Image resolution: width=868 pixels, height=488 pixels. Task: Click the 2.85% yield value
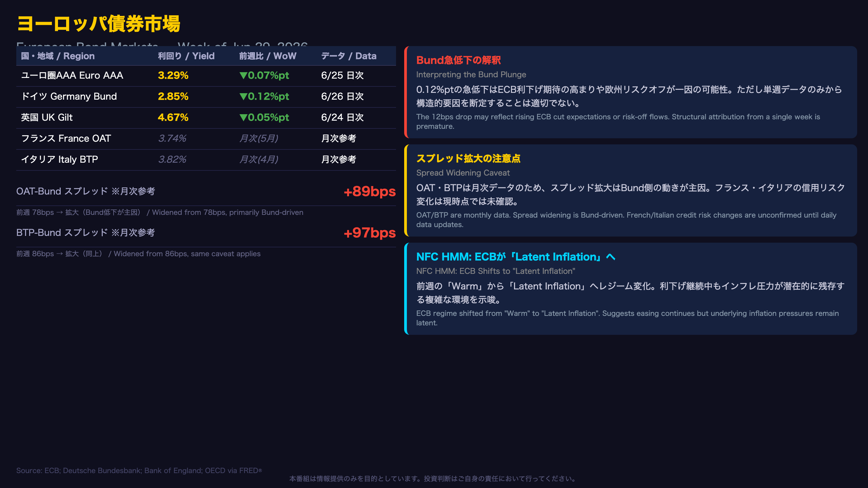click(x=173, y=96)
